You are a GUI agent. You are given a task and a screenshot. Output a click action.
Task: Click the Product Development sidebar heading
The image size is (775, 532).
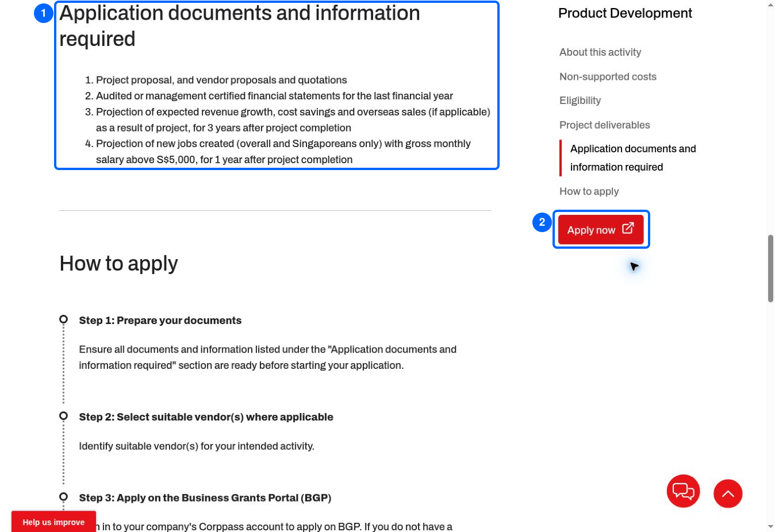625,13
